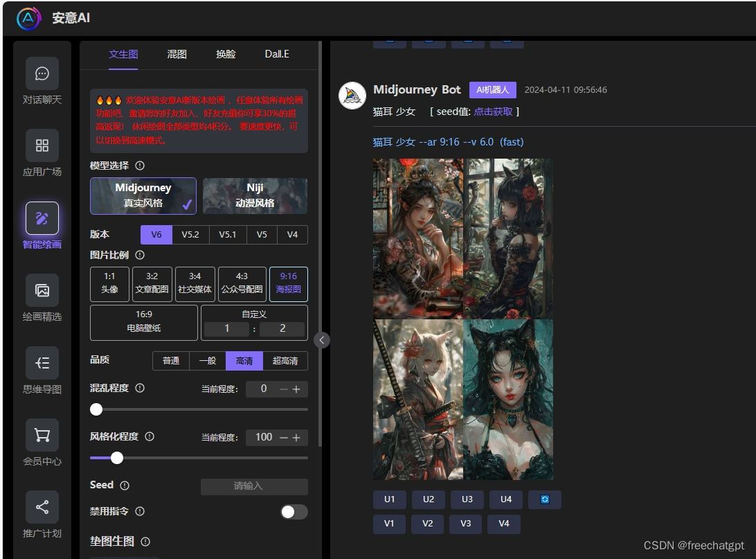Image resolution: width=756 pixels, height=559 pixels.
Task: Toggle the 禁用指令 switch
Action: [x=294, y=512]
